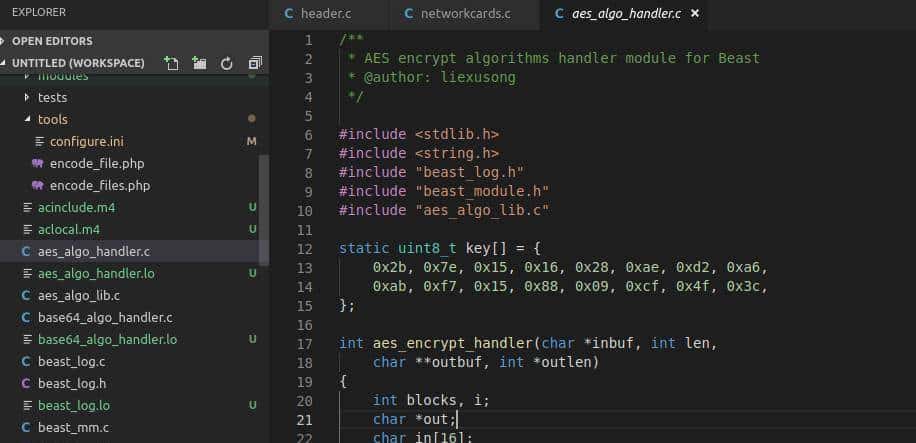Select aes_algo_handler.c in the file tree
Screen dimensions: 916x443
tap(134, 252)
